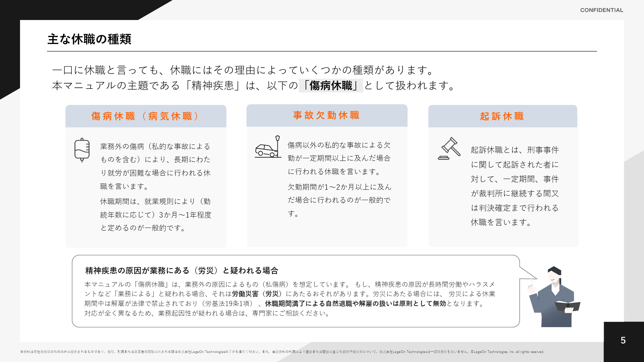Click the highlighted 「傷病休職」 text in intro

(x=331, y=85)
